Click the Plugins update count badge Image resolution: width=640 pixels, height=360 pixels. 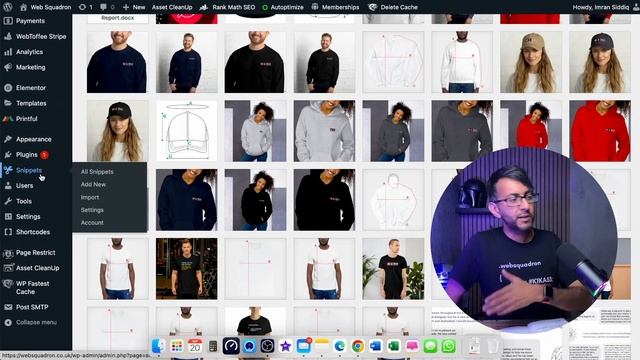point(44,155)
